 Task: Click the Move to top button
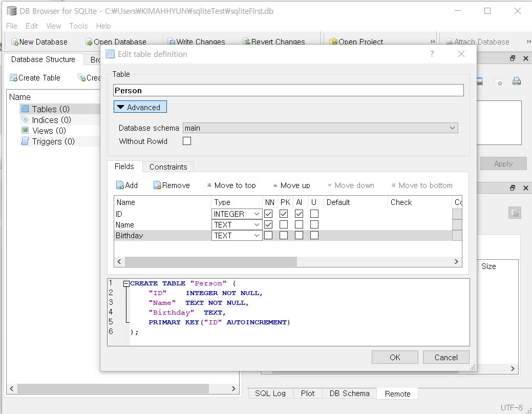coord(231,185)
